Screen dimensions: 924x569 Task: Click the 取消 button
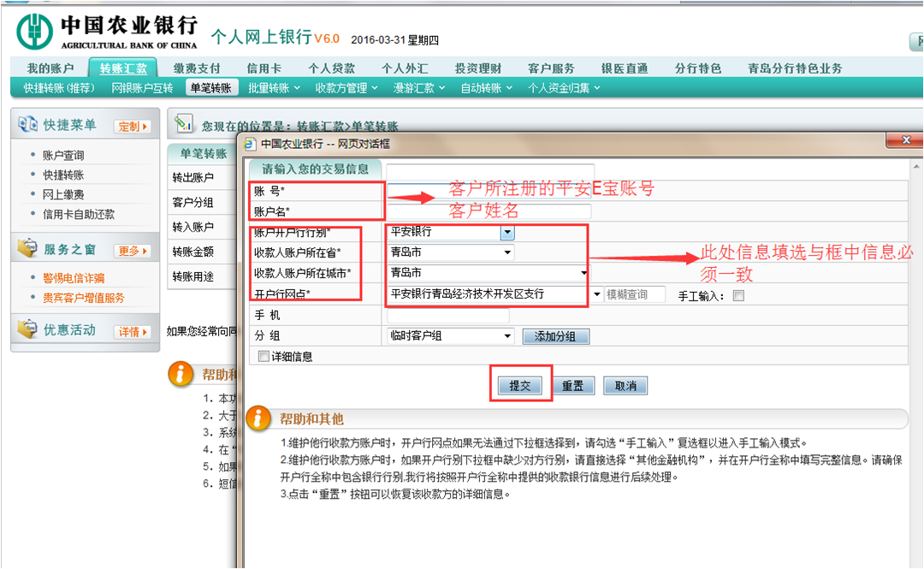625,386
